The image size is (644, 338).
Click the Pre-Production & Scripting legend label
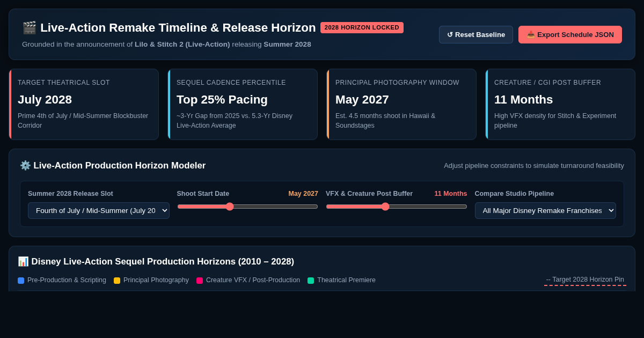coord(67,280)
